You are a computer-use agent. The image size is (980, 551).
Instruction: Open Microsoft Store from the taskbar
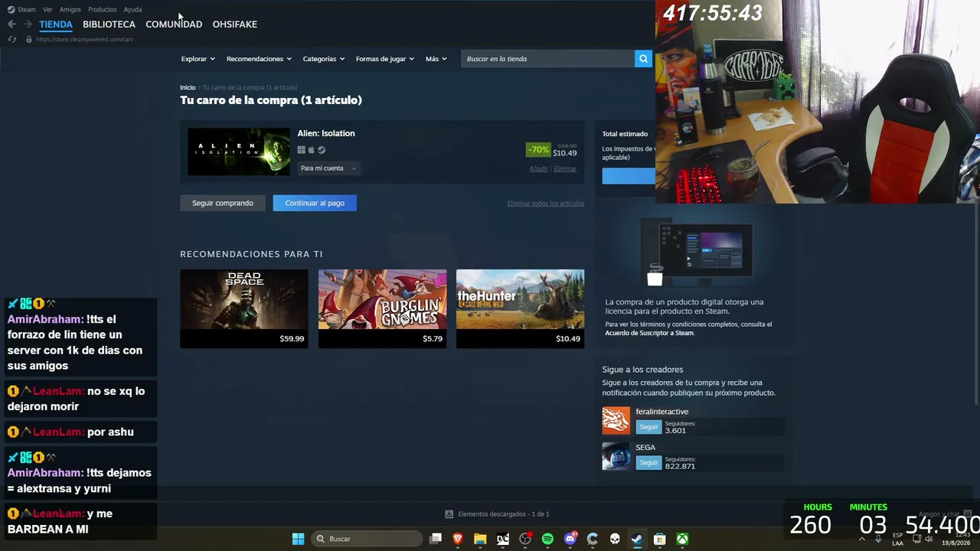pyautogui.click(x=659, y=539)
